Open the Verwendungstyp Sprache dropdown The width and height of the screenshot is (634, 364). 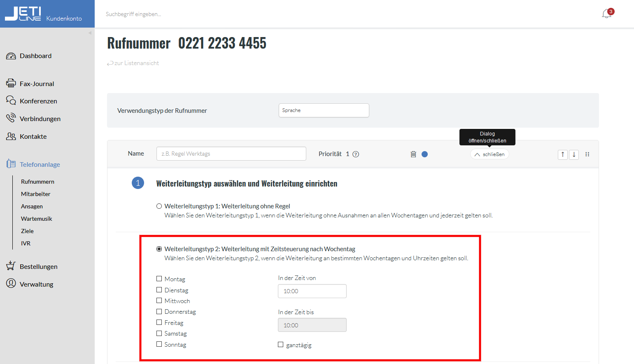(x=324, y=110)
